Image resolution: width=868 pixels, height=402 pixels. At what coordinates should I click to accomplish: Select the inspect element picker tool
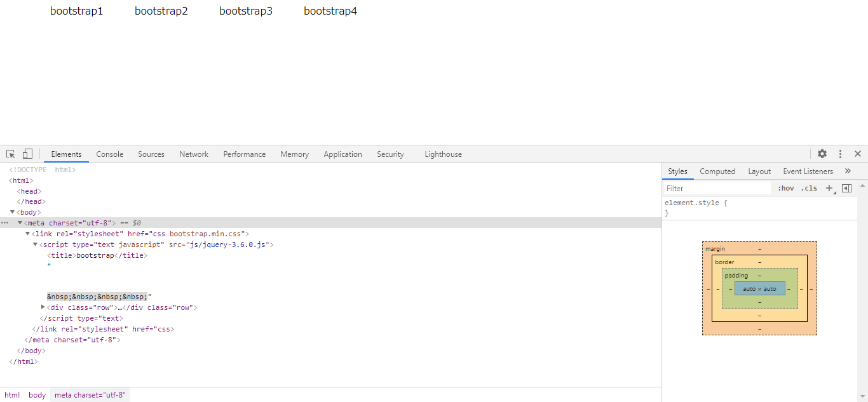point(10,154)
